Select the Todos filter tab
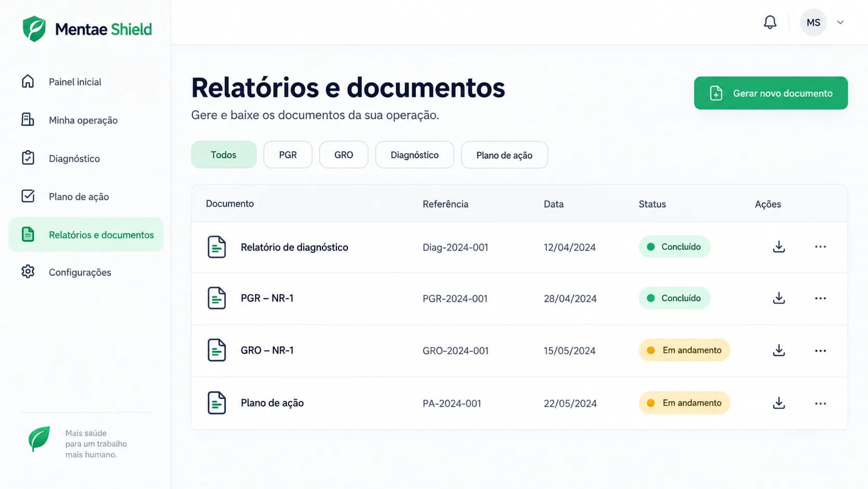 pos(224,155)
